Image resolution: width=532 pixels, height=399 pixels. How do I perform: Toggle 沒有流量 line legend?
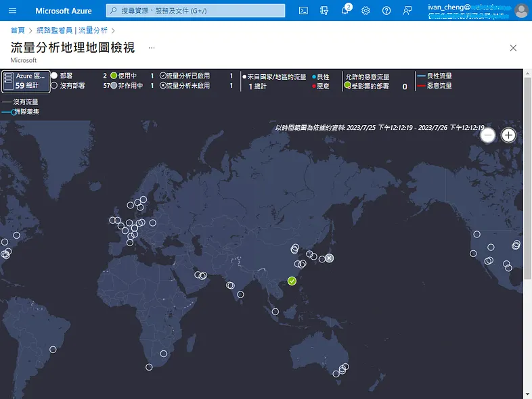click(x=20, y=101)
